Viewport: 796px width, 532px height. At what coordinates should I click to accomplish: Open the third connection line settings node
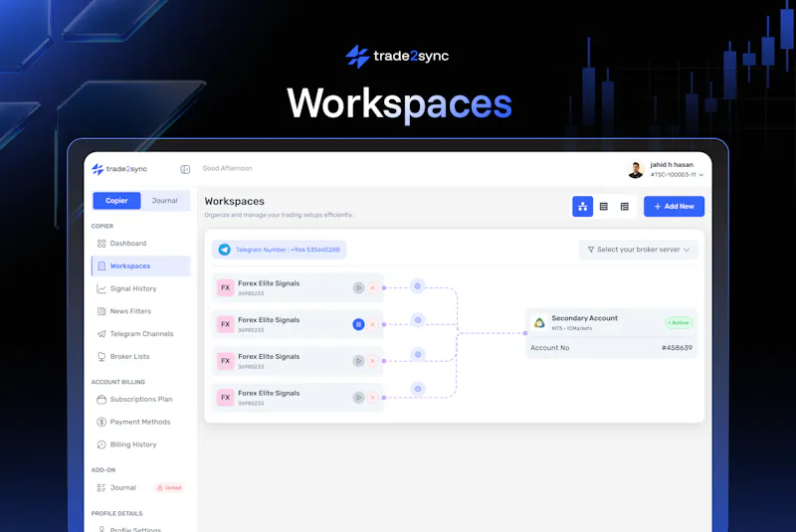[x=418, y=354]
